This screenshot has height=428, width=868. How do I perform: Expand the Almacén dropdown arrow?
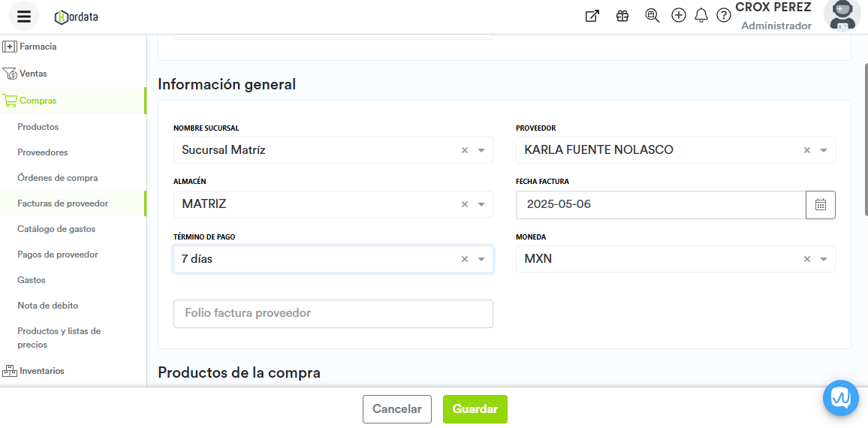[481, 204]
